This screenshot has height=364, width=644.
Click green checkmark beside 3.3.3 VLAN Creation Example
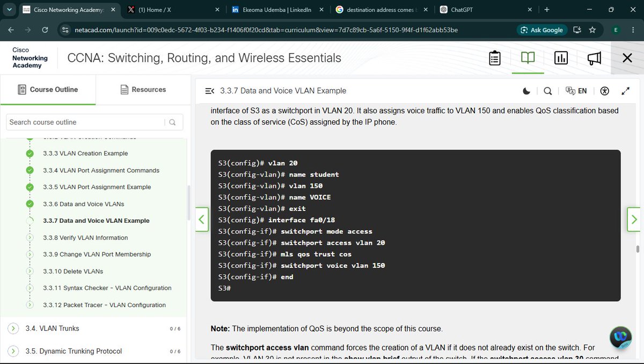pyautogui.click(x=31, y=154)
